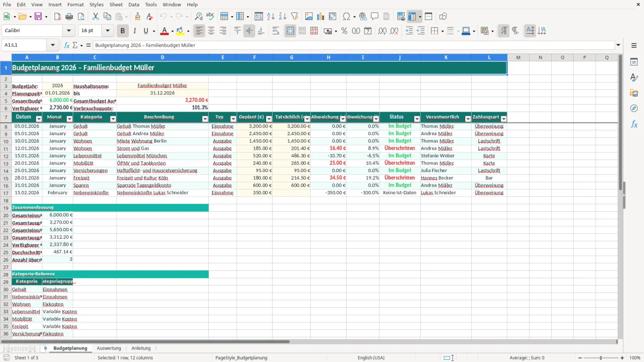Add a decimal place icon
The height and width of the screenshot is (362, 644).
(382, 31)
